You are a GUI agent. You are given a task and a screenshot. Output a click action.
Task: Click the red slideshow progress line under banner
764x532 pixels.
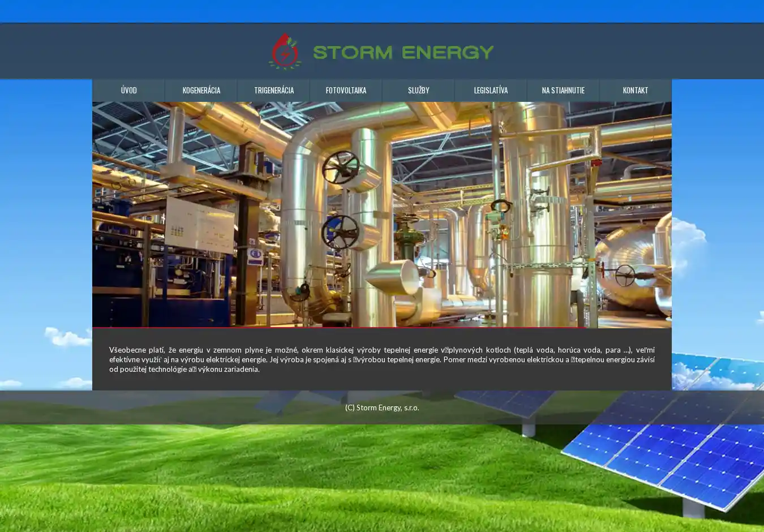pyautogui.click(x=340, y=327)
